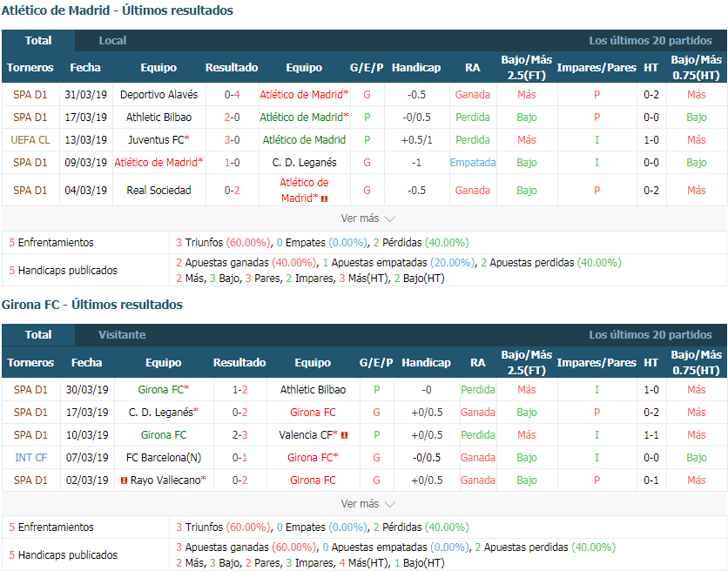Open Real Sociedad team link
The image size is (728, 571).
tap(158, 191)
